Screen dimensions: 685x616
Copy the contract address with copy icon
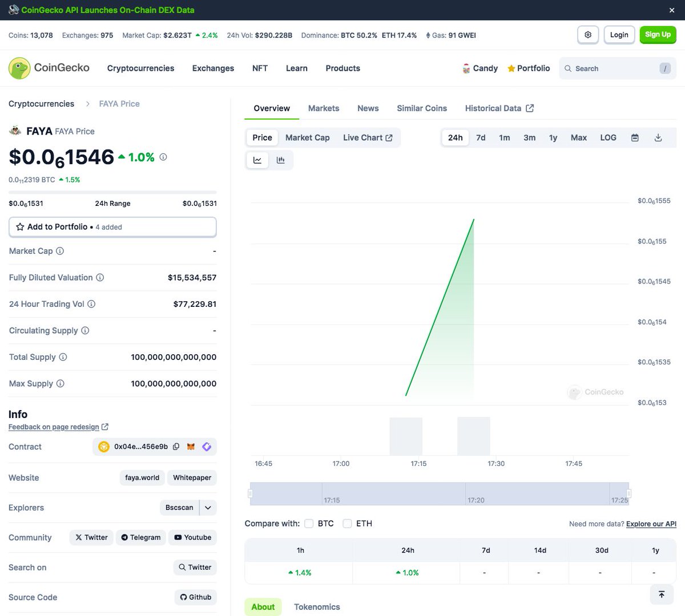pos(176,447)
